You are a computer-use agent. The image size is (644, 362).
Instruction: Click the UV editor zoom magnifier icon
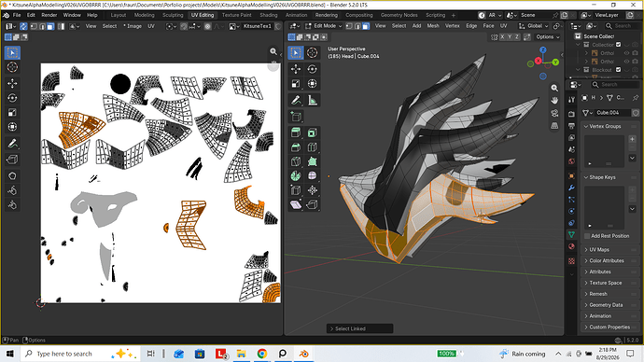click(273, 51)
